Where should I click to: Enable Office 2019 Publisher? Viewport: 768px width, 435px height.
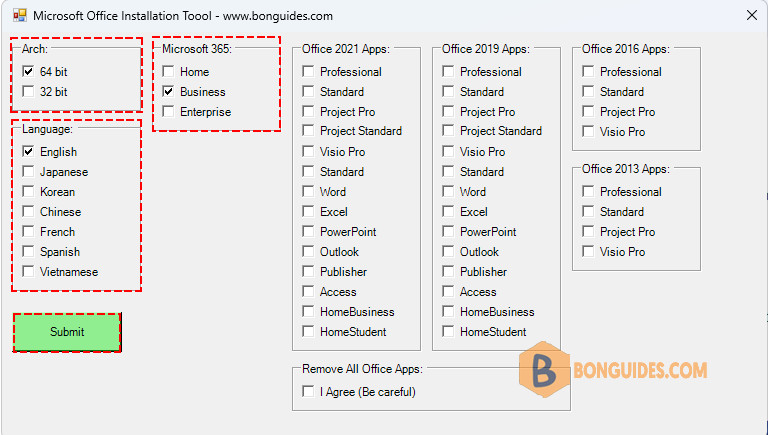448,271
